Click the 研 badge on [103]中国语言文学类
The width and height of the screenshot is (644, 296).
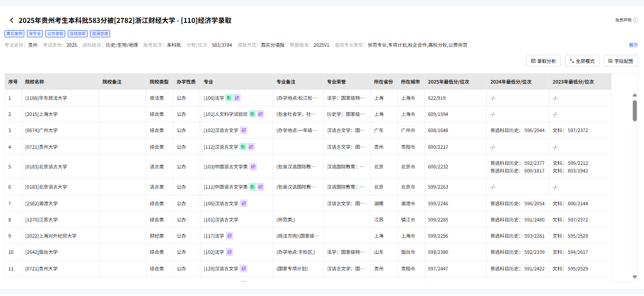coord(254,166)
